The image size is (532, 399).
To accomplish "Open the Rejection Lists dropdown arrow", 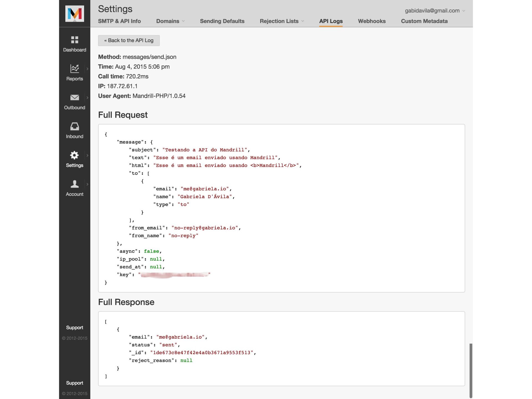I will click(303, 21).
